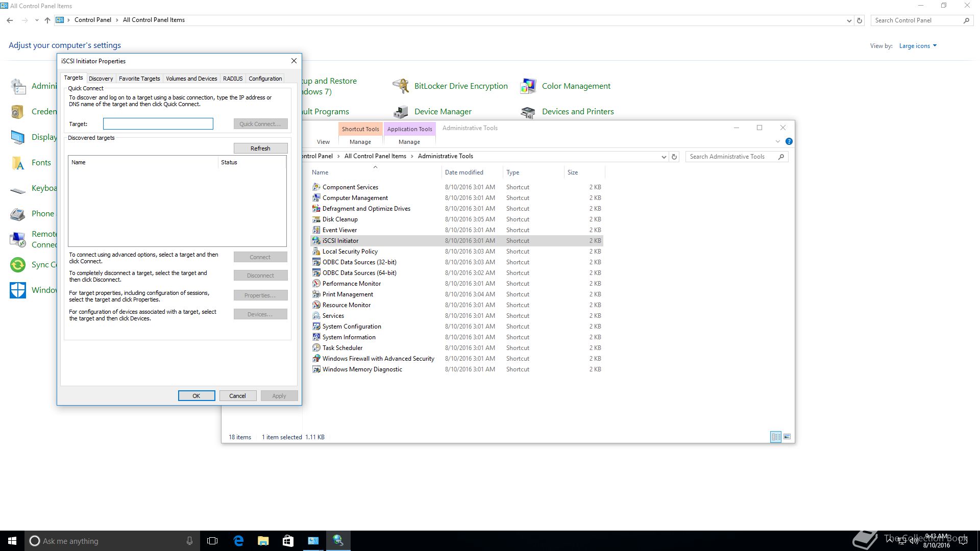Click the Phone and Modem icon
Screen dimensions: 980x551
(x=18, y=214)
